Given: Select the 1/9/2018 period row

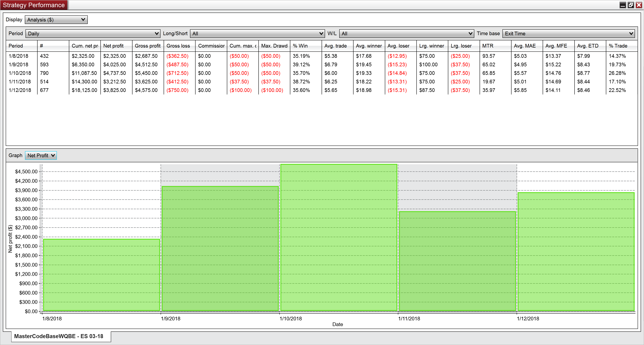Looking at the screenshot, I should [322, 65].
